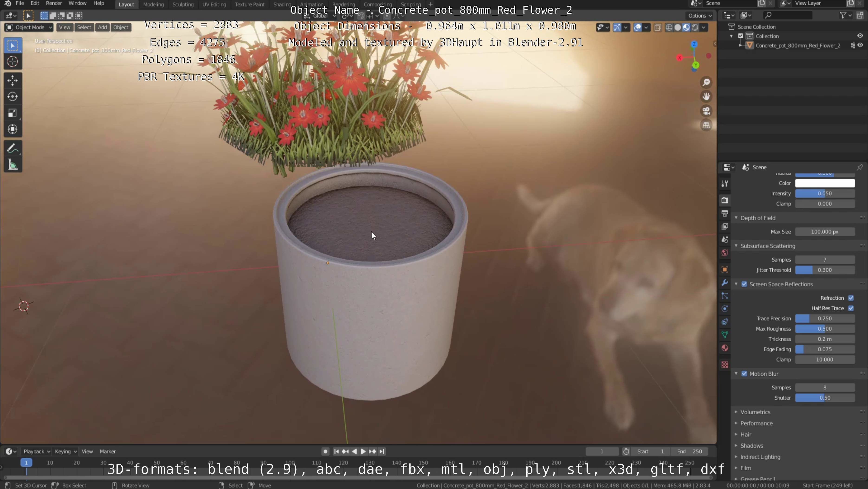
Task: Open the Object Constraints tab icon
Action: (725, 322)
